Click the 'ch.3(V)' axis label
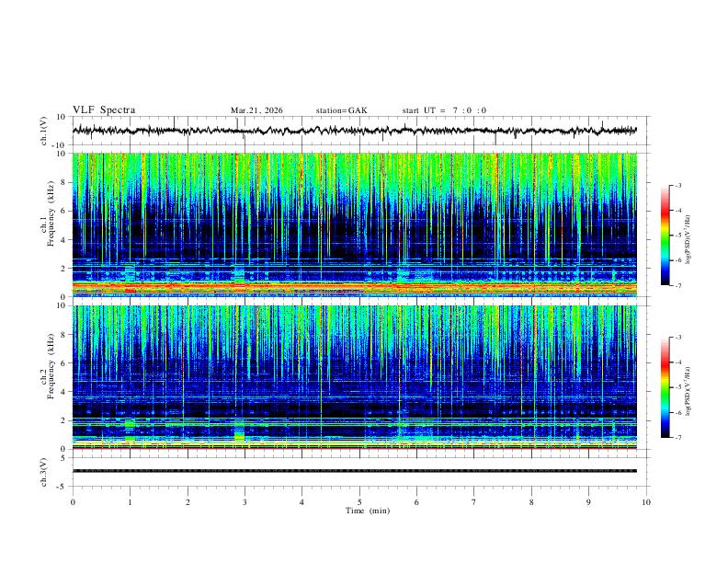 (44, 473)
